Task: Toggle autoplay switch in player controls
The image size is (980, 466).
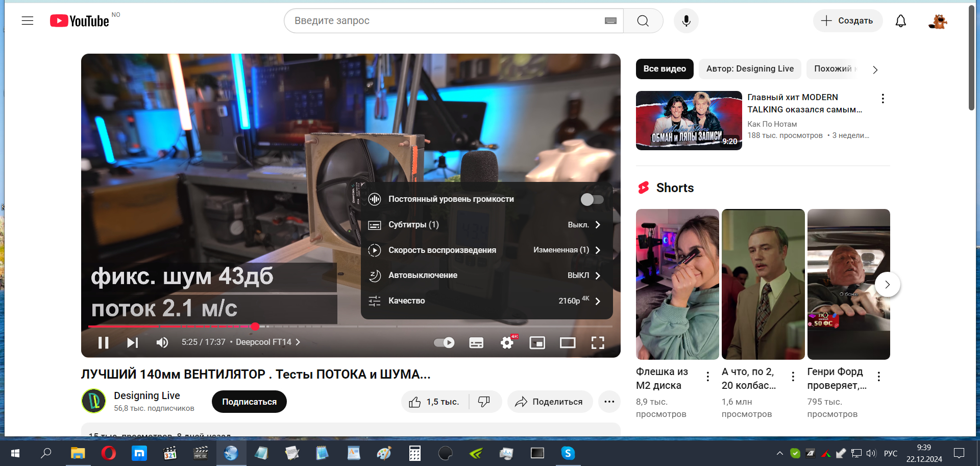Action: pyautogui.click(x=444, y=342)
